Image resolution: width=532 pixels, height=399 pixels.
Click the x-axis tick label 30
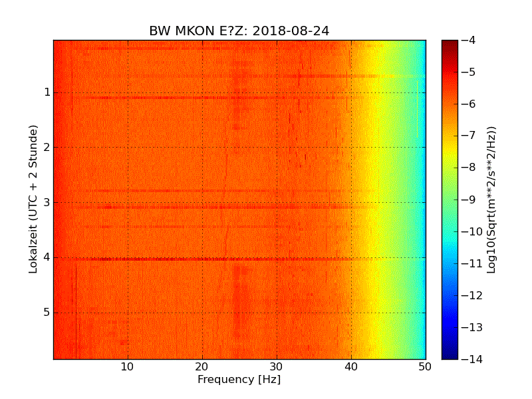coord(277,367)
